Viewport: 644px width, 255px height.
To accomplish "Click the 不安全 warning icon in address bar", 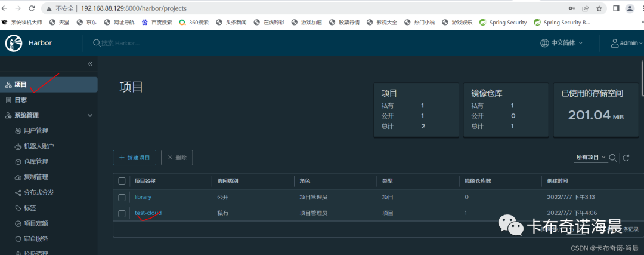I will (x=48, y=8).
